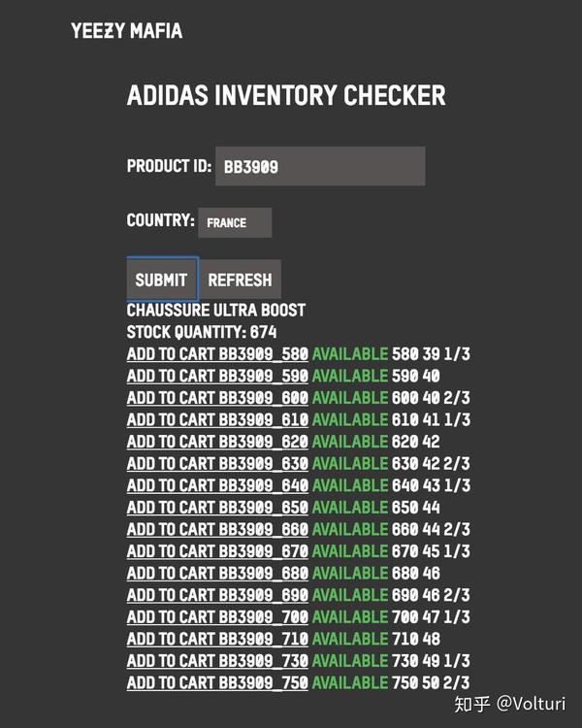Open the Country dropdown showing France

click(235, 222)
